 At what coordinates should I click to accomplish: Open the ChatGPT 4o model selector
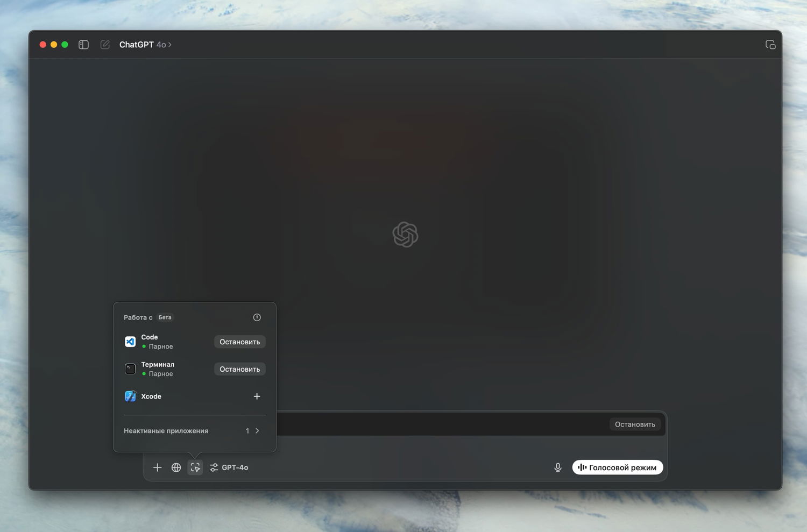pyautogui.click(x=145, y=45)
